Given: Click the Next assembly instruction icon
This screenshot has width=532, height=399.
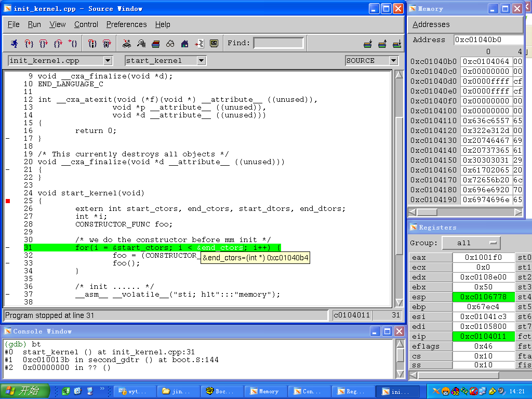Looking at the screenshot, I should (107, 44).
